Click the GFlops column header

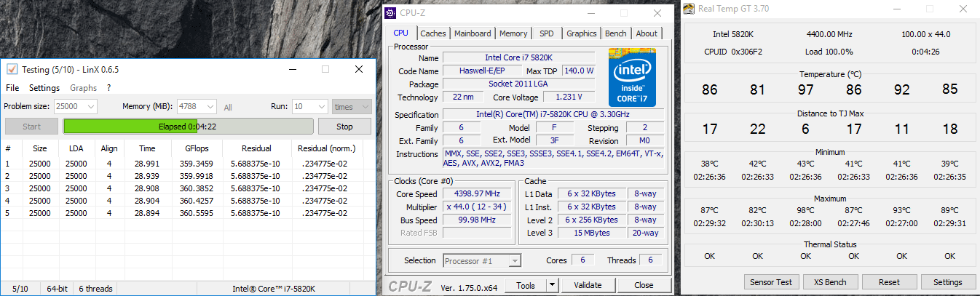[197, 148]
